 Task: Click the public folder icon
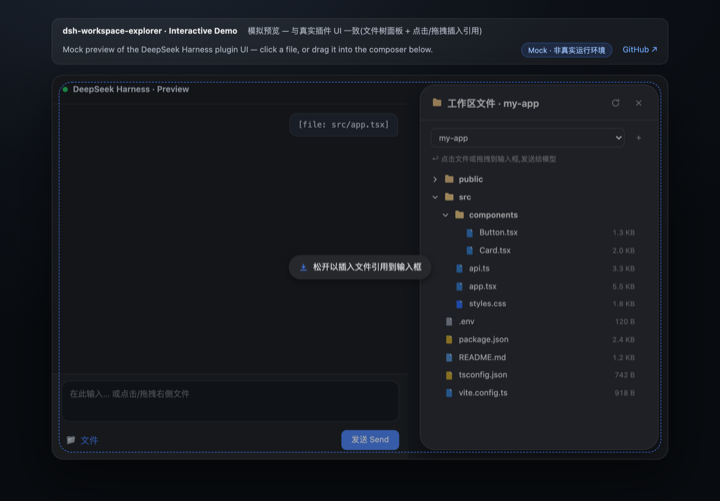[449, 179]
